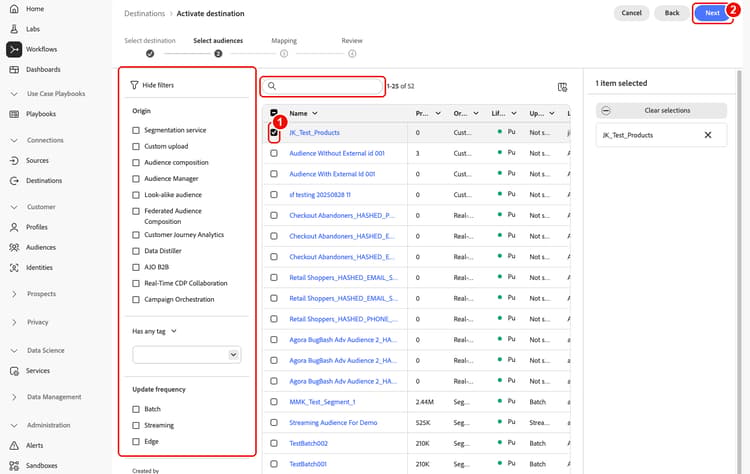
Task: Open the Audiences icon in sidebar
Action: click(14, 247)
